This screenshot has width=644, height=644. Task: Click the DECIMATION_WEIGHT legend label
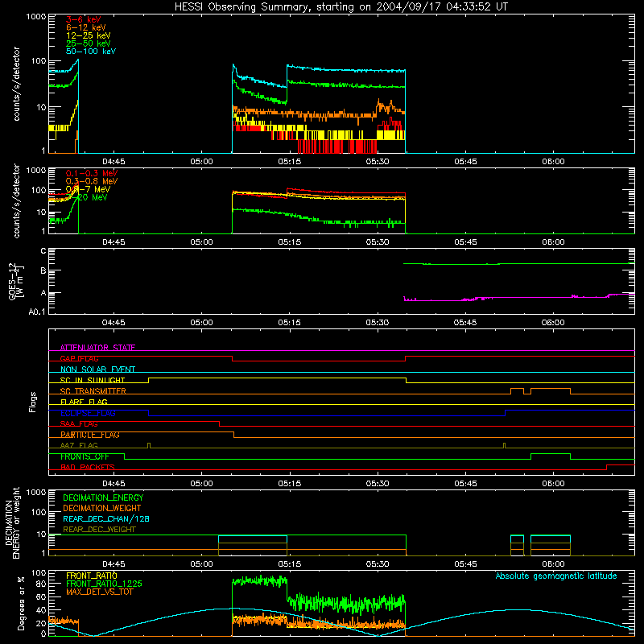(102, 508)
